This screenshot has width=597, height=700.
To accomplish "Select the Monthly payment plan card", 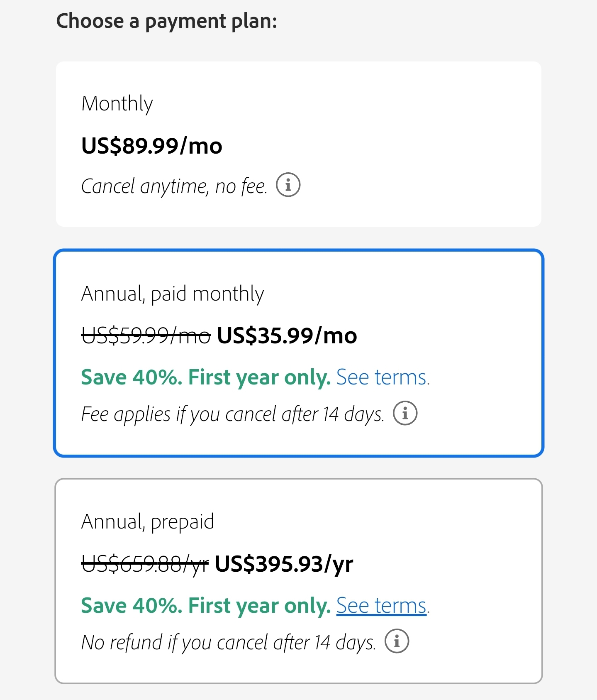I will point(299,144).
